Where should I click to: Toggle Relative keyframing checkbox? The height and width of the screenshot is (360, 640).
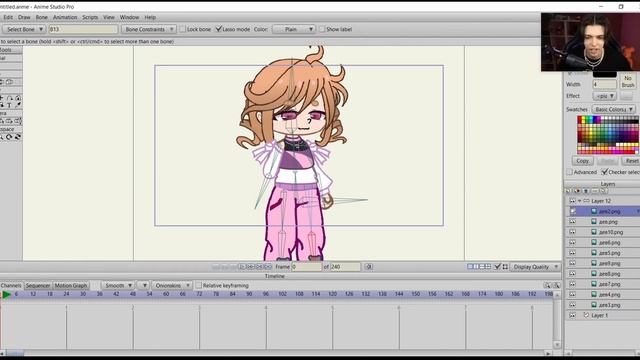[x=199, y=285]
